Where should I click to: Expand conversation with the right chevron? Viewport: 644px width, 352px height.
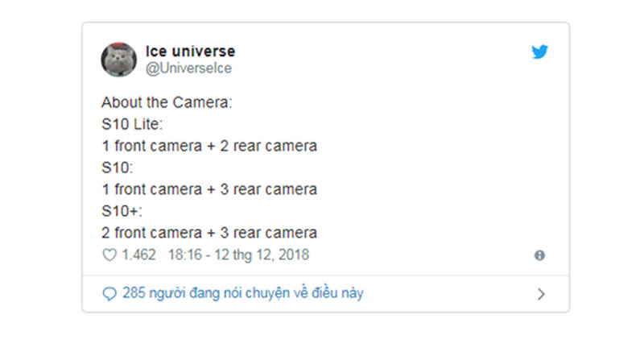click(x=541, y=294)
